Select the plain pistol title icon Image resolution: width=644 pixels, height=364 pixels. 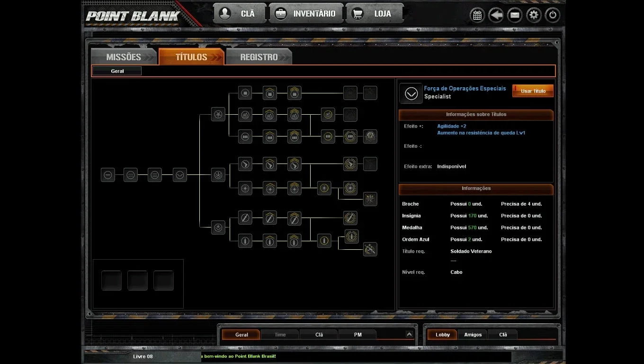point(245,164)
